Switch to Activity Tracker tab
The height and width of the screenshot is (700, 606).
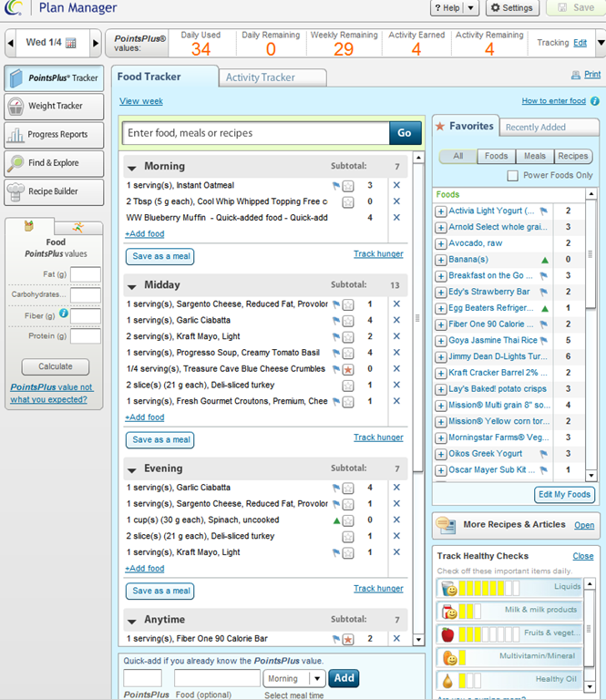(x=273, y=77)
